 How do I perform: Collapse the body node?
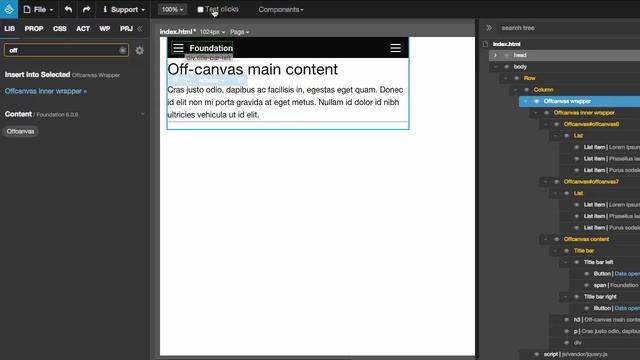point(495,67)
